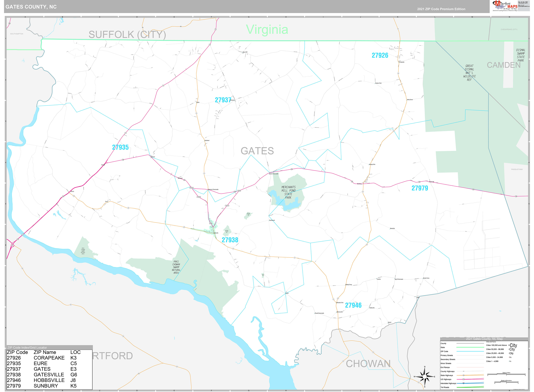Click the toll-free phone number 1-888-434-MAPS
This screenshot has width=534, height=392.
[523, 3]
